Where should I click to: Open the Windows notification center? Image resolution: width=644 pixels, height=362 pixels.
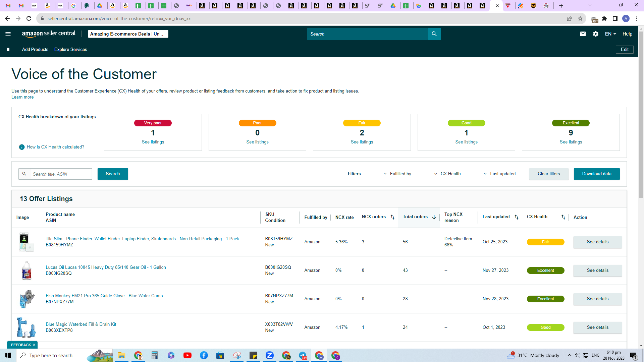(633, 355)
